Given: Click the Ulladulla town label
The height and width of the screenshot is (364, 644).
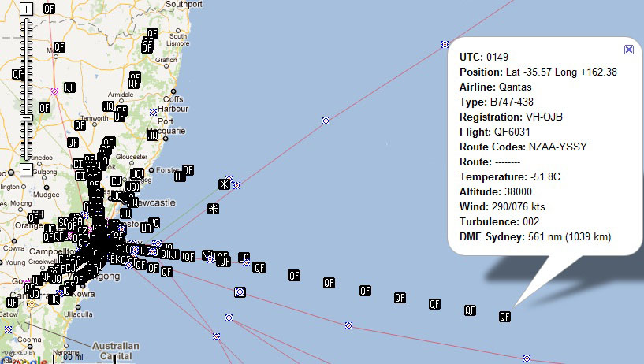Looking at the screenshot, I should click(78, 314).
